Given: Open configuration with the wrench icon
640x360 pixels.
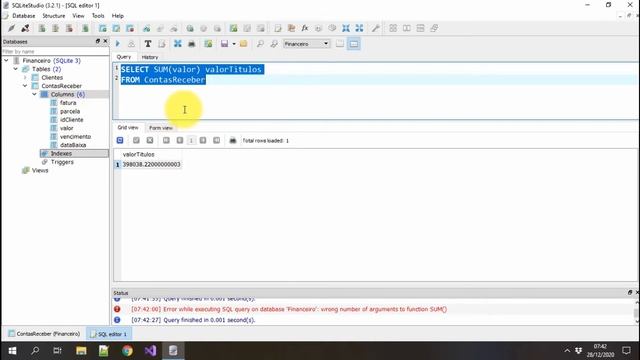Looking at the screenshot, I should click(376, 28).
